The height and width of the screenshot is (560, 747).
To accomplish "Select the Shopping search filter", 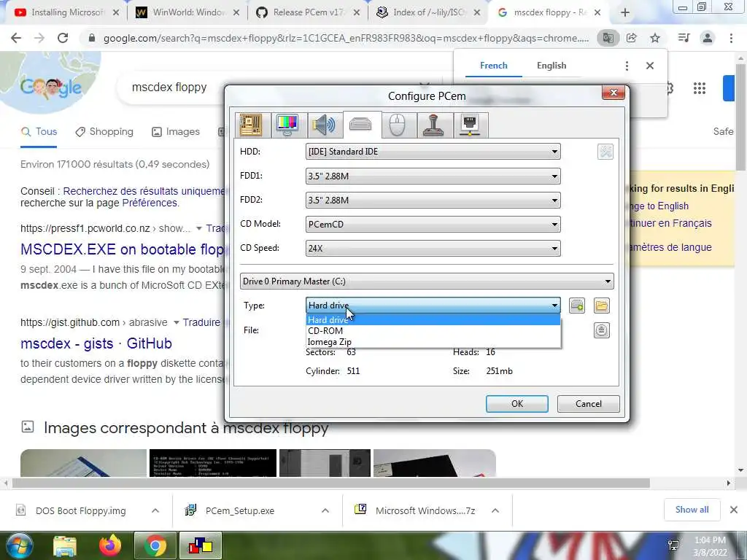I will pos(104,132).
